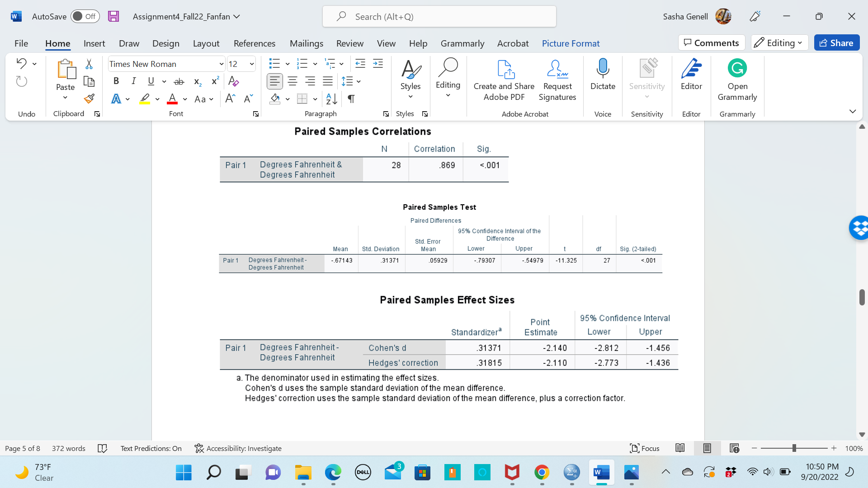Increase indent of paragraph
The height and width of the screenshot is (488, 868).
coord(378,64)
